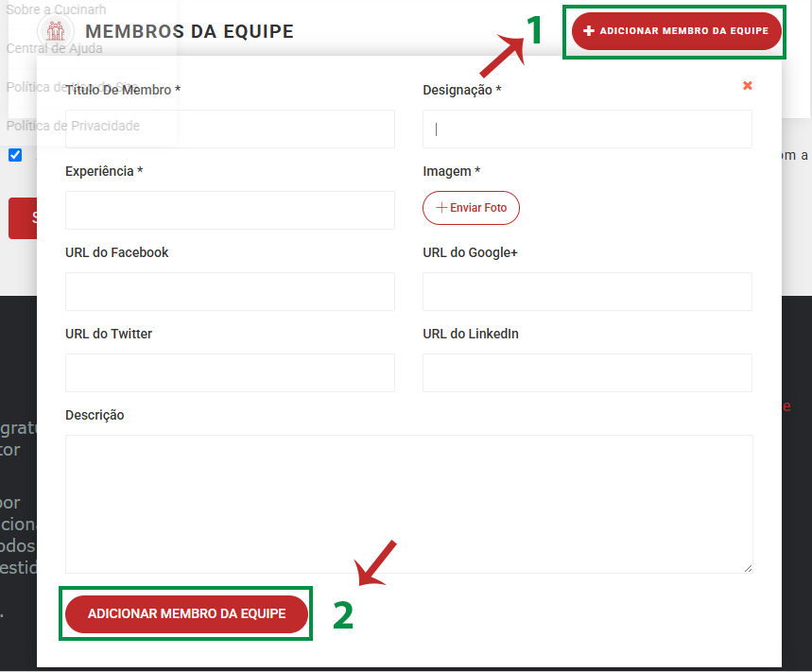The width and height of the screenshot is (812, 672).
Task: Click inside the Título De Membro field
Action: pos(229,129)
